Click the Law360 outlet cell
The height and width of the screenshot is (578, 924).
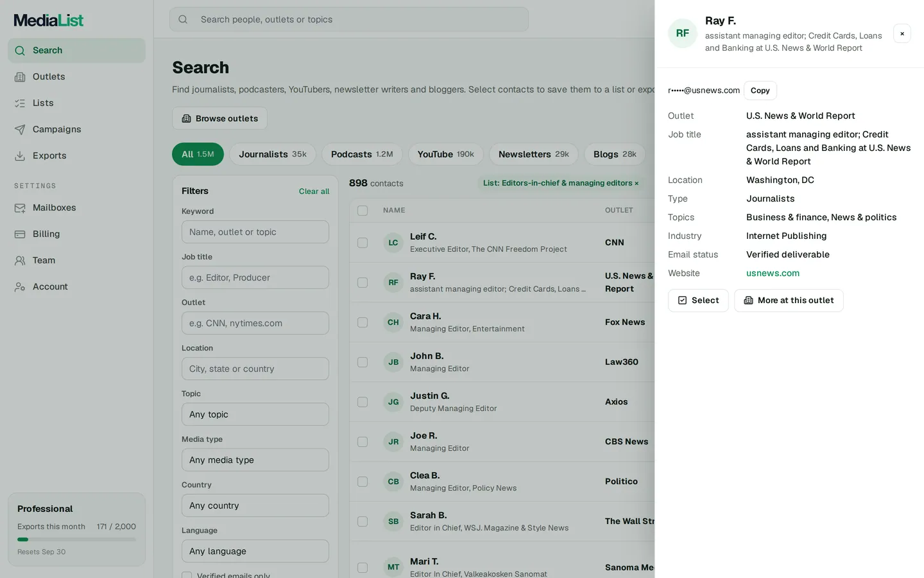[622, 362]
